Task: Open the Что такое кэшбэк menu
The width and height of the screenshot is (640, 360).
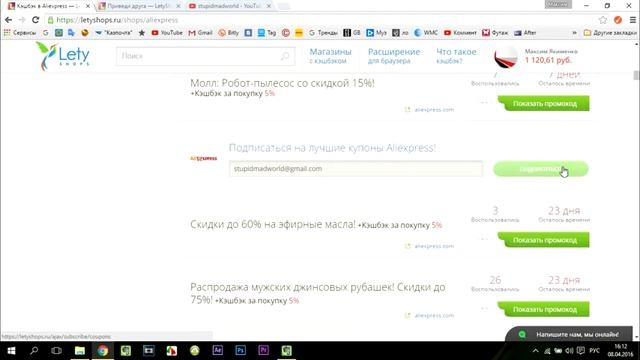Action: (x=456, y=56)
